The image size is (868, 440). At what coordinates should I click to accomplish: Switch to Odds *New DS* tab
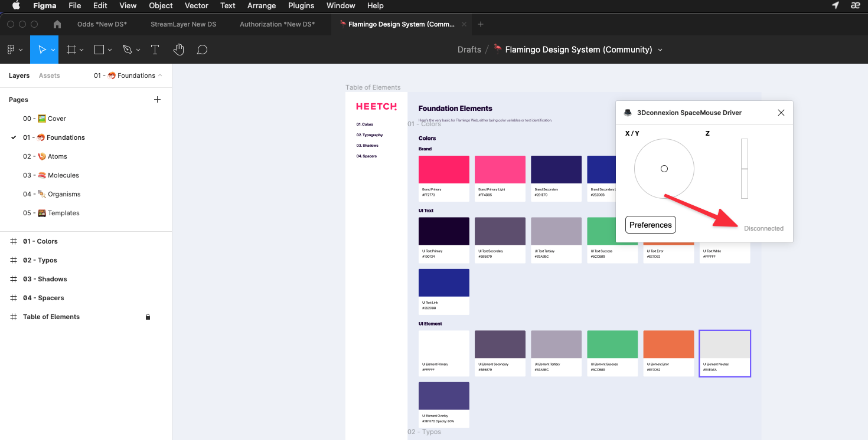tap(102, 24)
